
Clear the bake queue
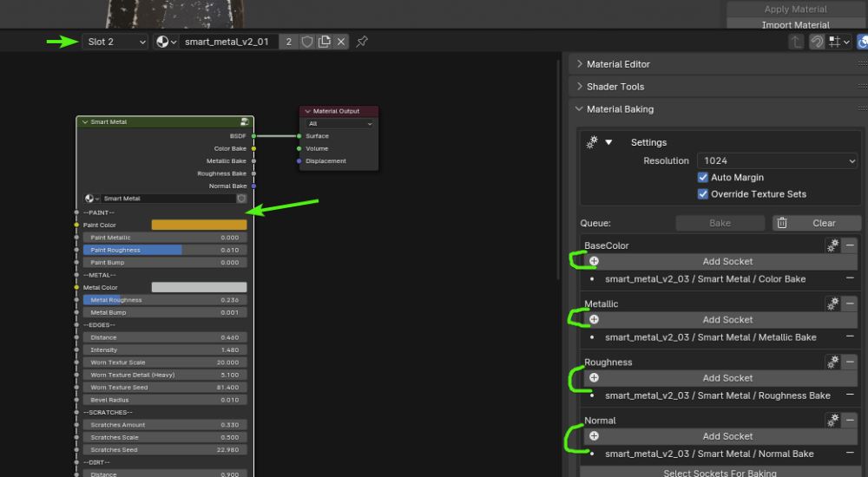click(817, 223)
